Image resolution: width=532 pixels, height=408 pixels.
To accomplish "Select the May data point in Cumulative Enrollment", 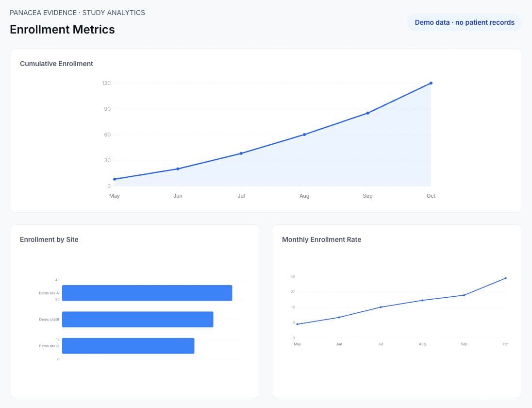I will click(115, 179).
